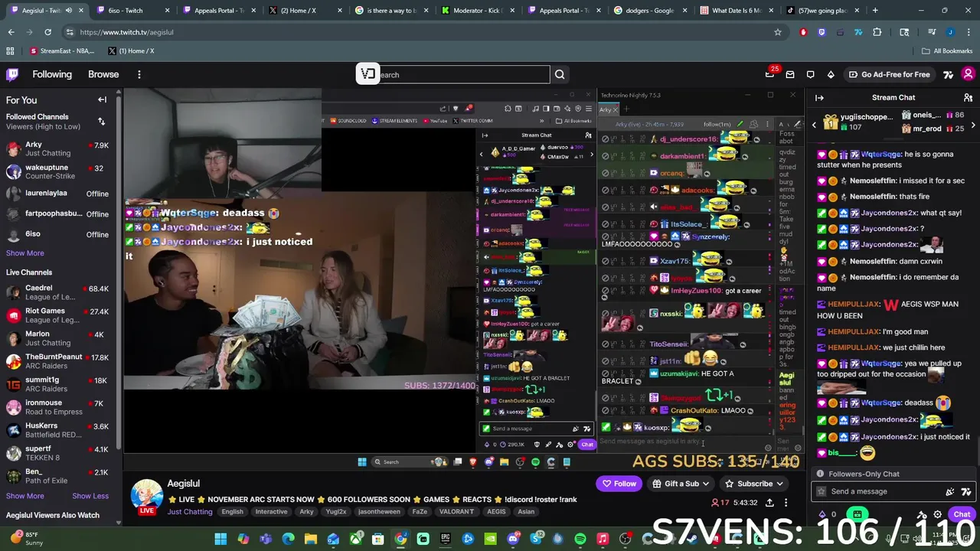The width and height of the screenshot is (980, 551).
Task: Open Microsoft Edge from the taskbar
Action: point(288,540)
